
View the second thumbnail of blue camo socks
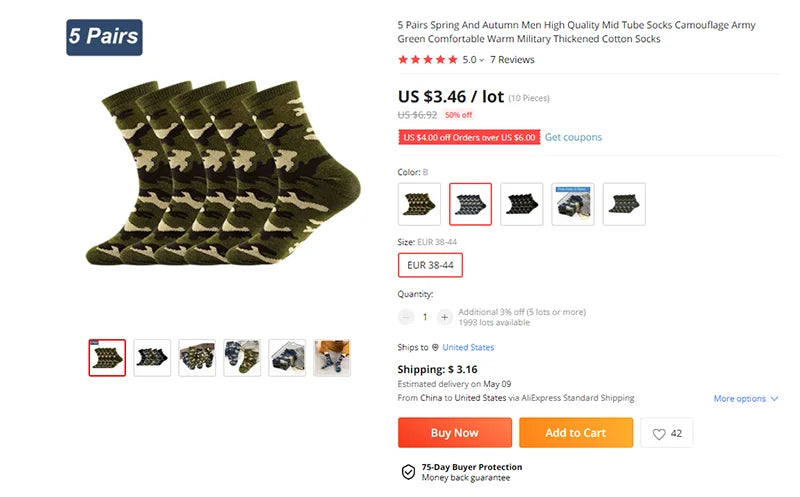pos(152,358)
